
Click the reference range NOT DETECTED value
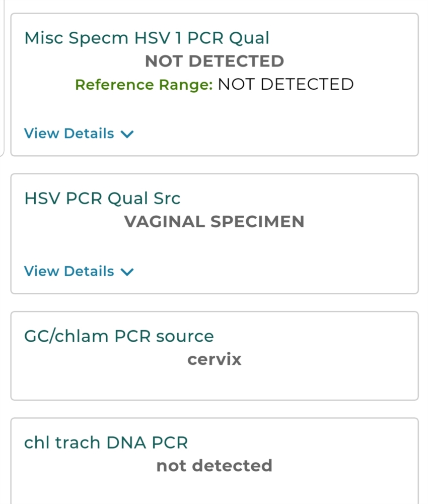click(x=286, y=84)
